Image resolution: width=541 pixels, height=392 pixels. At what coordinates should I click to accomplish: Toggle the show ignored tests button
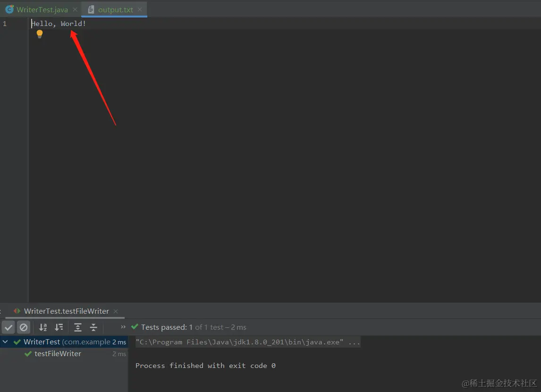click(24, 327)
